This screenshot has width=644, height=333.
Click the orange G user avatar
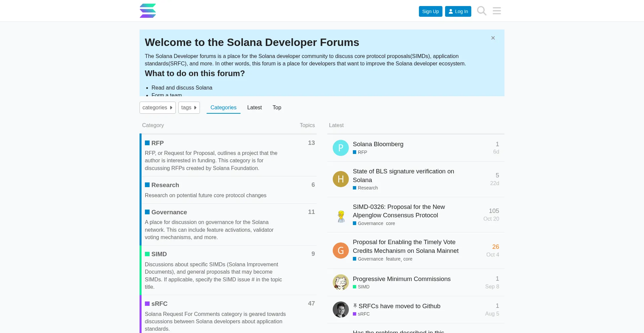point(340,251)
